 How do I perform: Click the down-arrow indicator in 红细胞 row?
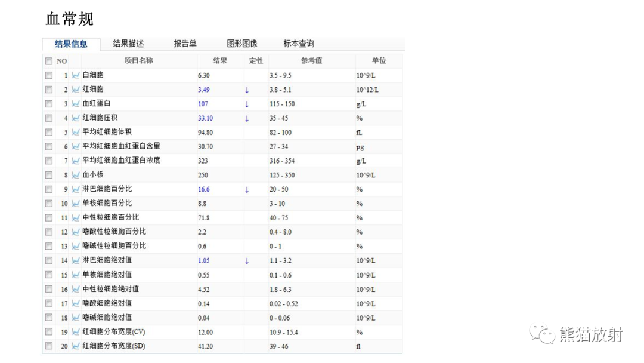[x=247, y=90]
